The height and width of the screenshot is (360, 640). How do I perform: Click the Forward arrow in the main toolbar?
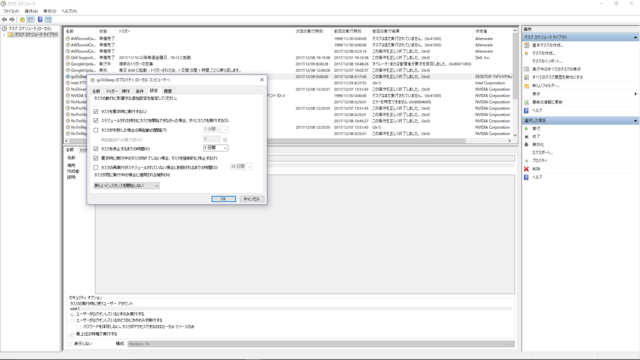[x=12, y=19]
